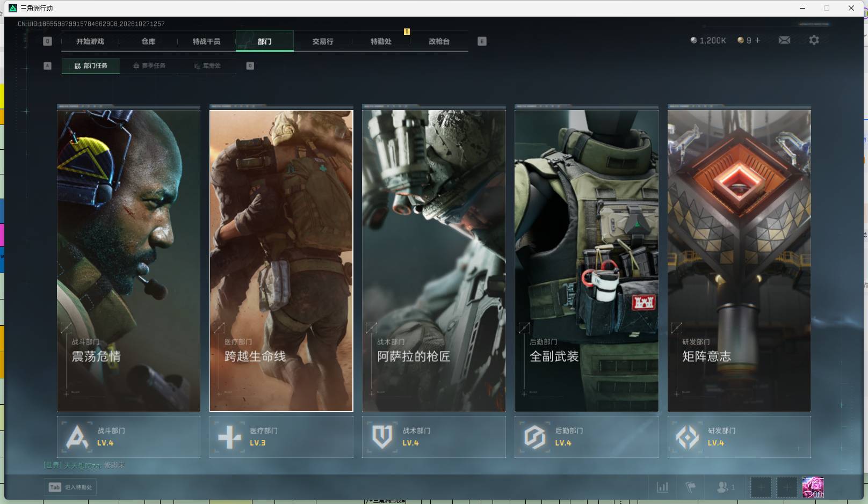Click the yellow alert marker above 特勤处

pos(407,32)
